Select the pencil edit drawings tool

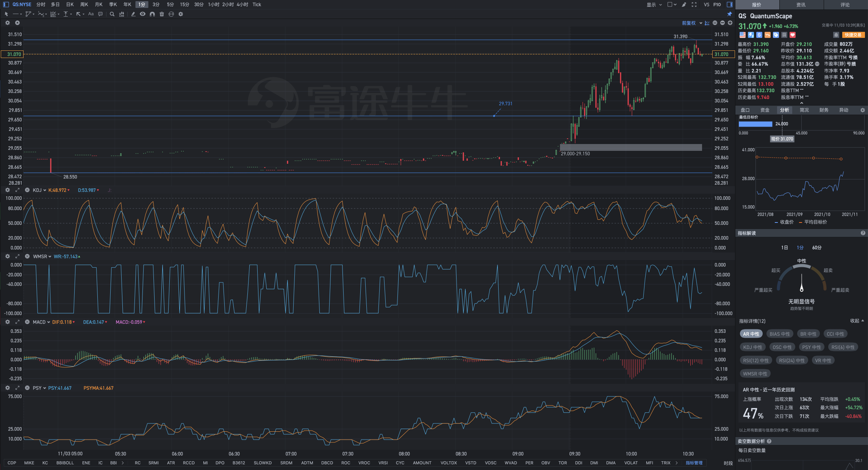(133, 14)
